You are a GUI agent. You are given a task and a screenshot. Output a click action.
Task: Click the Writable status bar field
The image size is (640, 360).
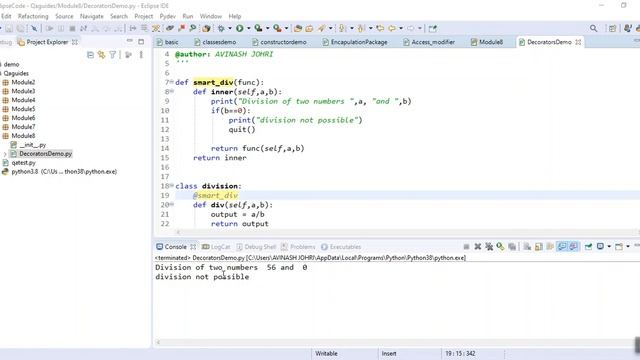click(x=327, y=353)
